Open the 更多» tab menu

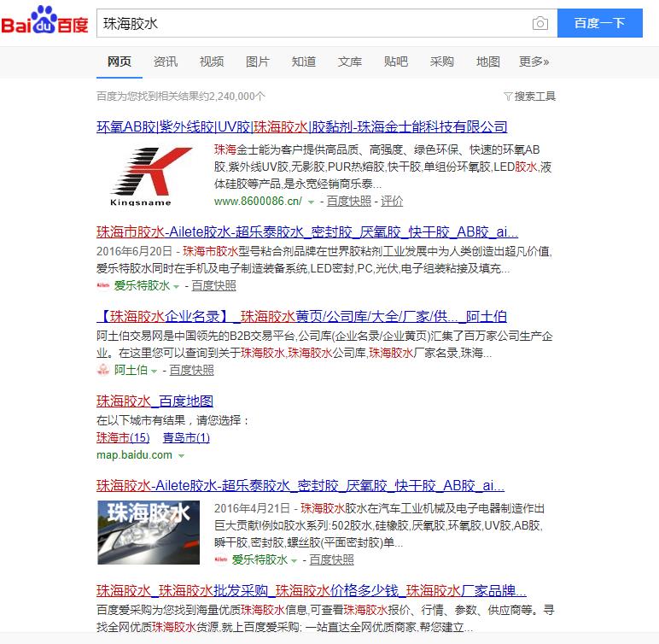[534, 61]
